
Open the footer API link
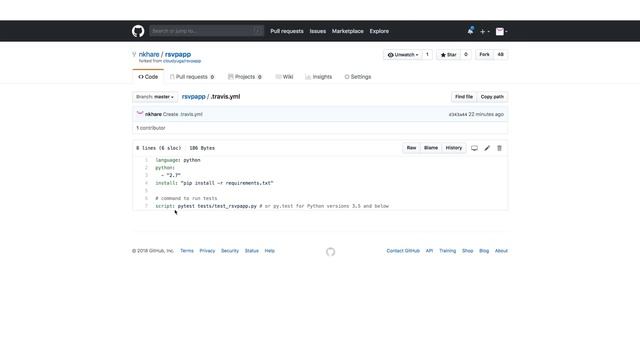(429, 251)
